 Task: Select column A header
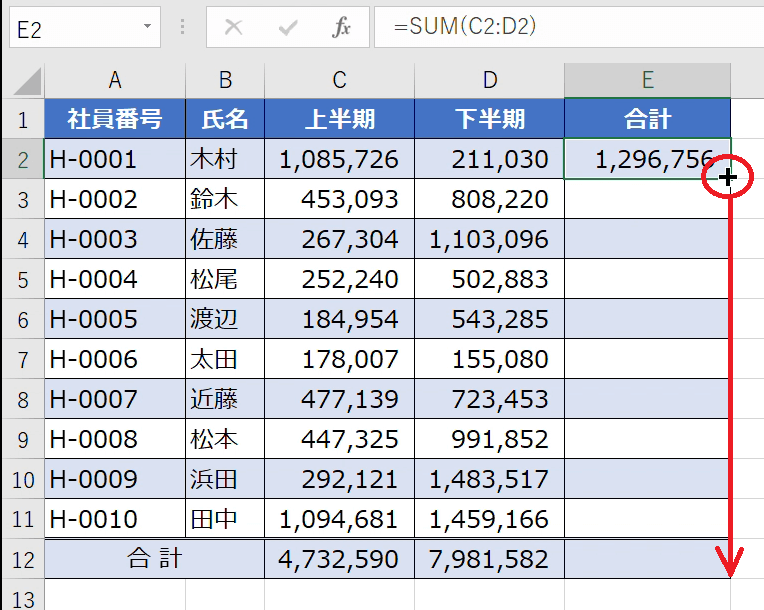pos(115,81)
